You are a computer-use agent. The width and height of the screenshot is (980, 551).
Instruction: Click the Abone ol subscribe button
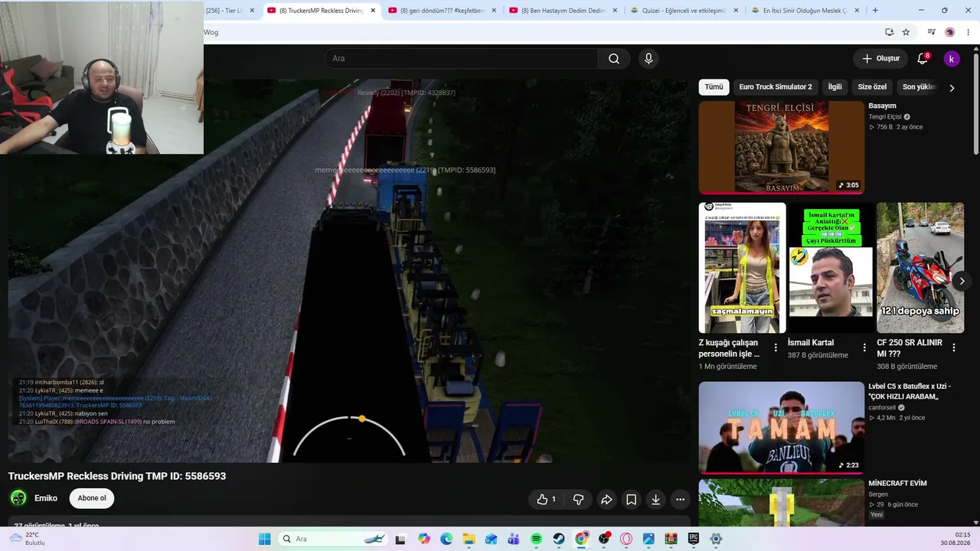[92, 498]
